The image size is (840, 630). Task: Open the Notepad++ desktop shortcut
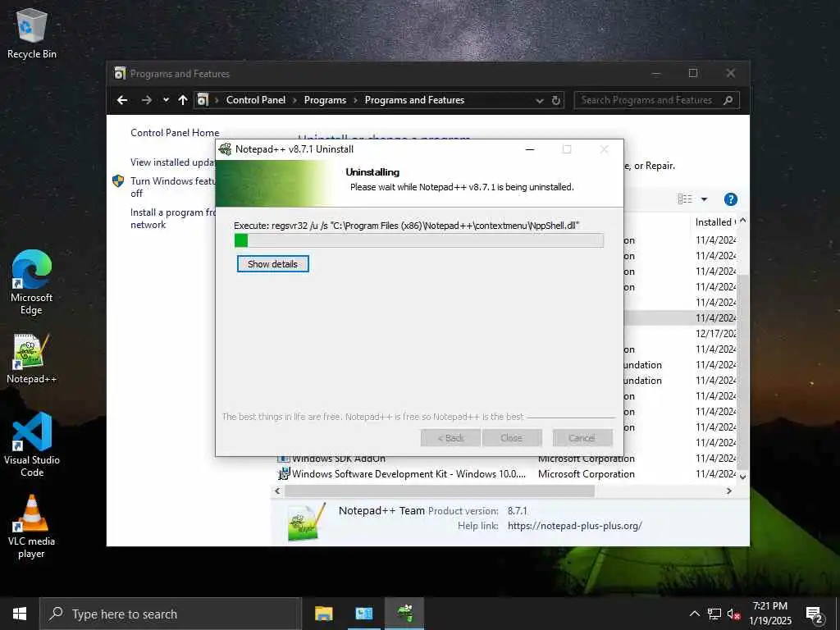click(32, 358)
